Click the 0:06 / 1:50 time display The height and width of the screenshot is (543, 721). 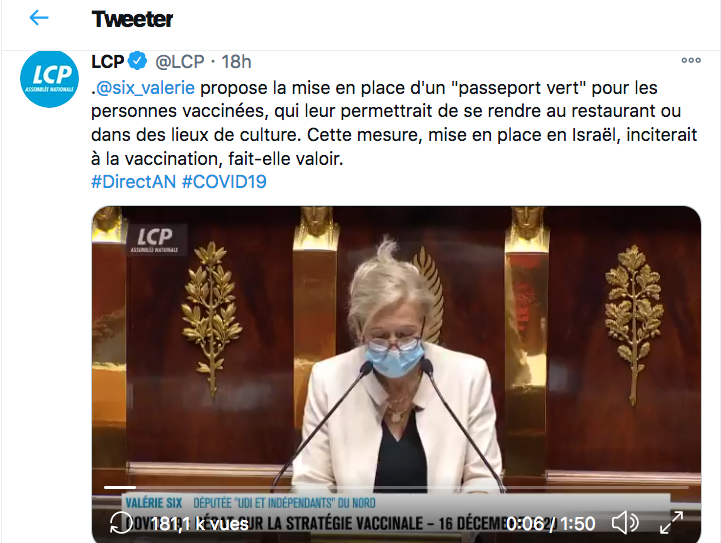pos(550,524)
